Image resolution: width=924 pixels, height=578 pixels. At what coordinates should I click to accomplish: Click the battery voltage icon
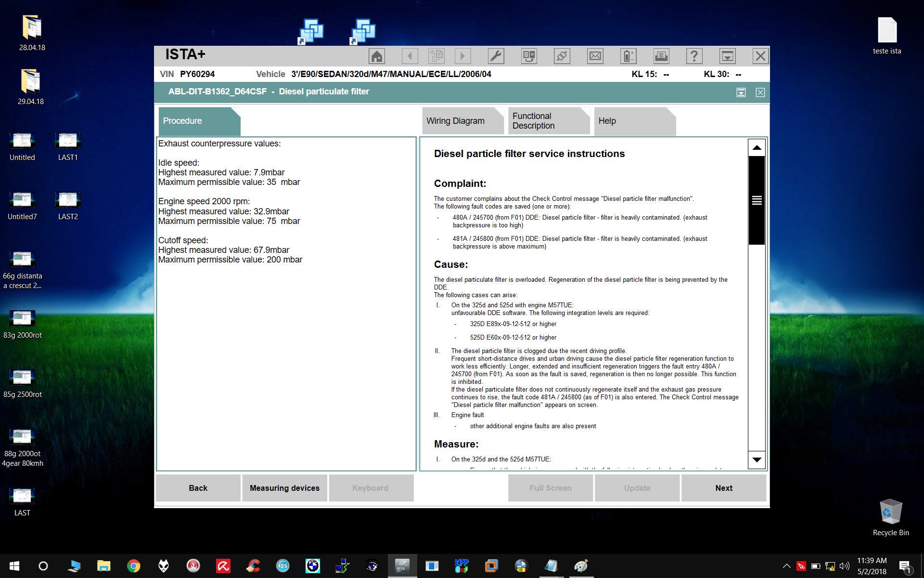pyautogui.click(x=628, y=56)
